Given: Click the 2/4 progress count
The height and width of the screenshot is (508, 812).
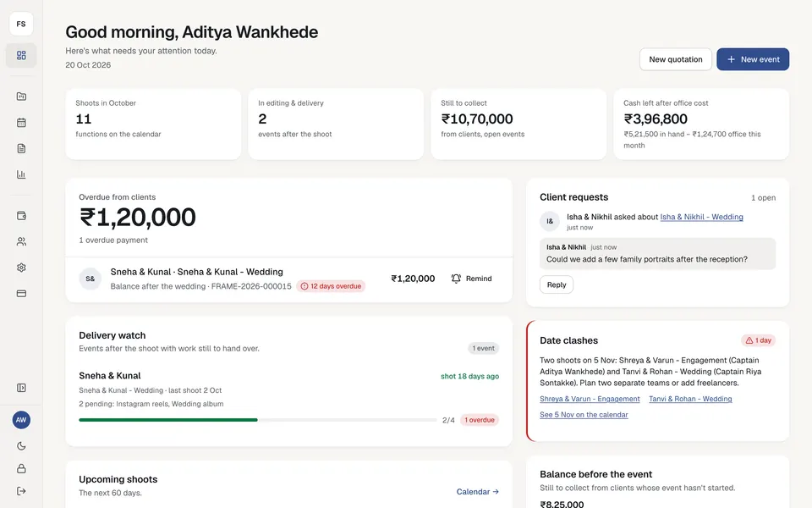Looking at the screenshot, I should 448,420.
